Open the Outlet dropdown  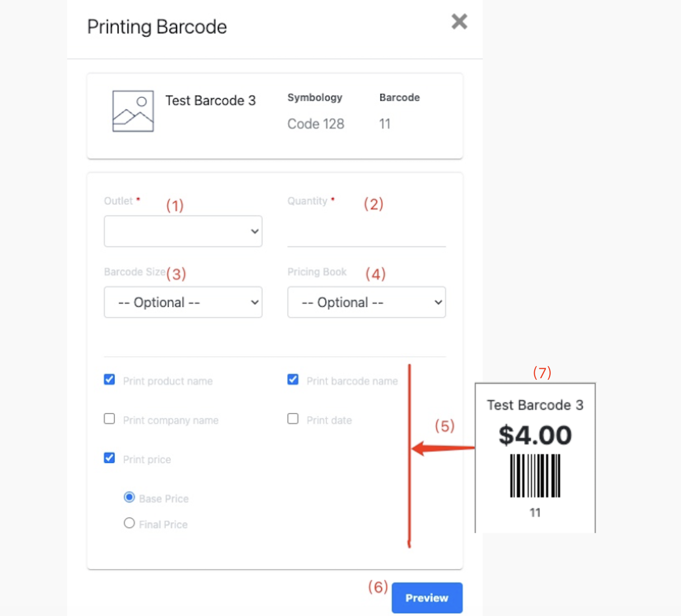(x=183, y=231)
